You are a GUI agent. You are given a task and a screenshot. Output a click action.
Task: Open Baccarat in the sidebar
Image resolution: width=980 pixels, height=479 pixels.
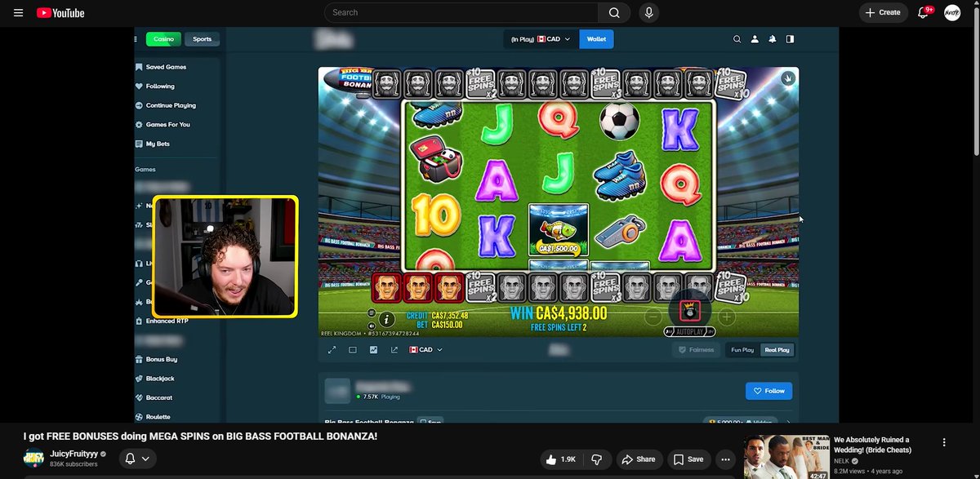coord(154,397)
